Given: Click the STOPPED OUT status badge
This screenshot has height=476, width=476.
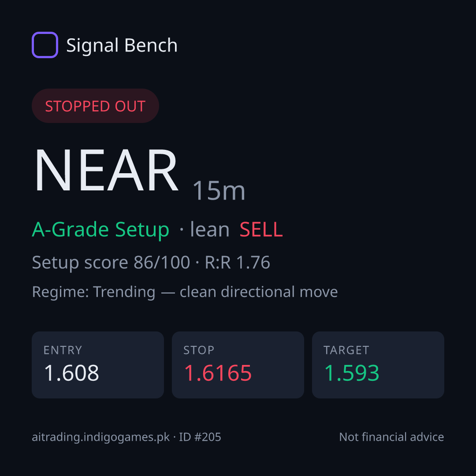Looking at the screenshot, I should point(95,106).
